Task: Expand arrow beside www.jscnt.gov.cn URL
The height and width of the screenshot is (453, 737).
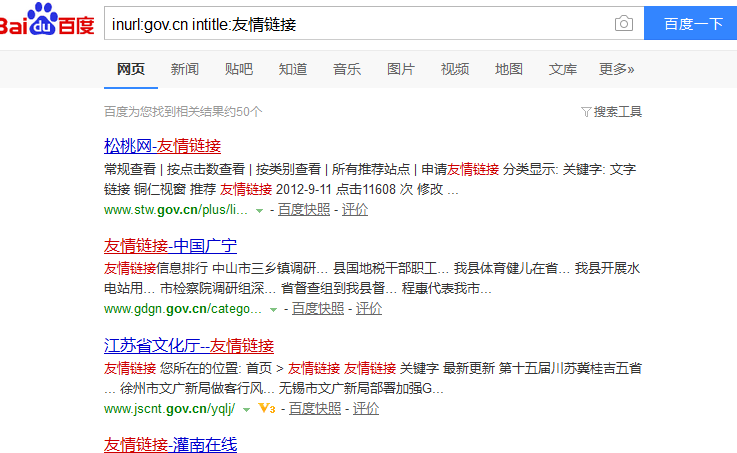Action: point(246,410)
